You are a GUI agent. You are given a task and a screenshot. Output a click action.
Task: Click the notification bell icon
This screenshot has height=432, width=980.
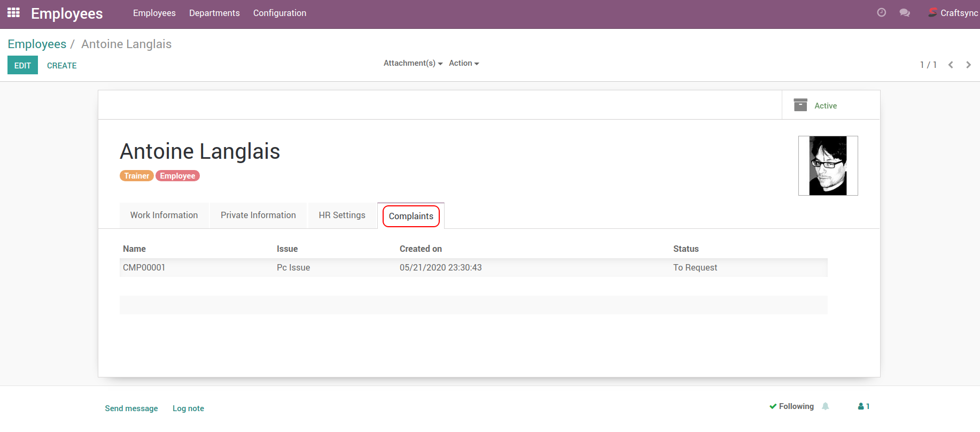[x=825, y=406]
